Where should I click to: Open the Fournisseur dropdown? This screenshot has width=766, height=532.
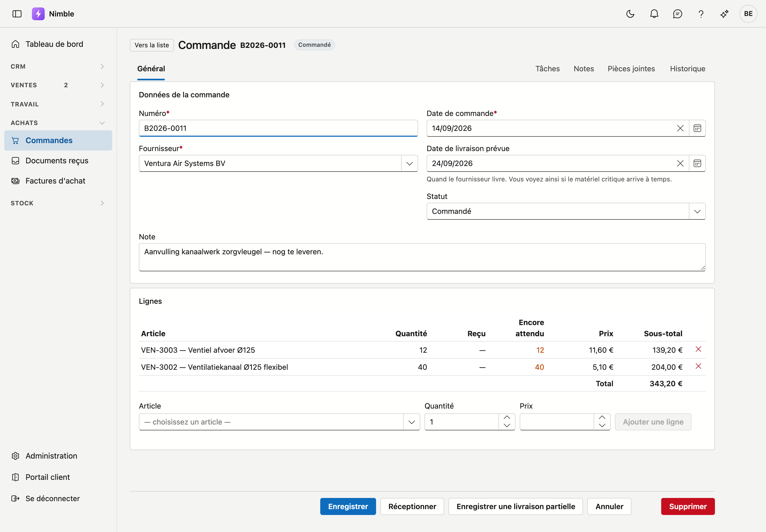[409, 163]
